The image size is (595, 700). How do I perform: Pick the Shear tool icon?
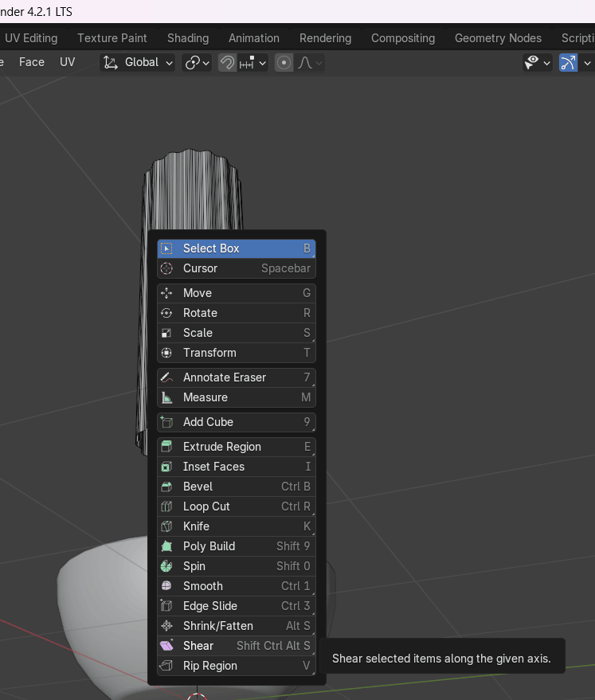[x=166, y=646]
